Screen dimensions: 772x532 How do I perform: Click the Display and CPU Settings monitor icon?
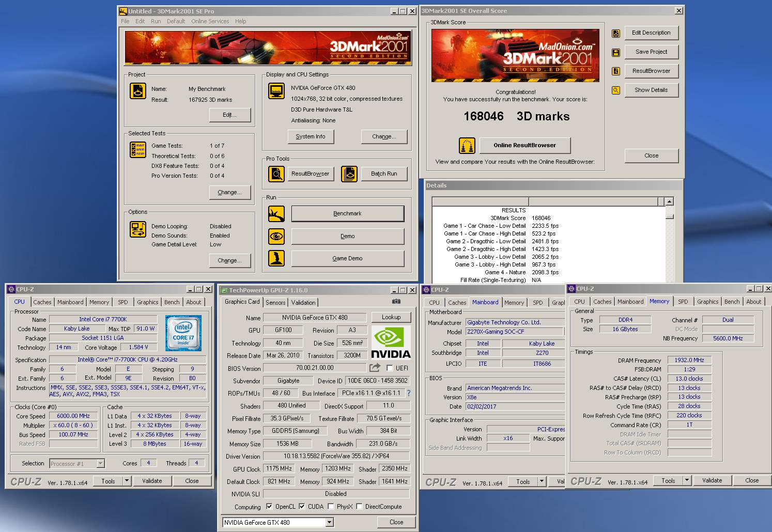(276, 91)
